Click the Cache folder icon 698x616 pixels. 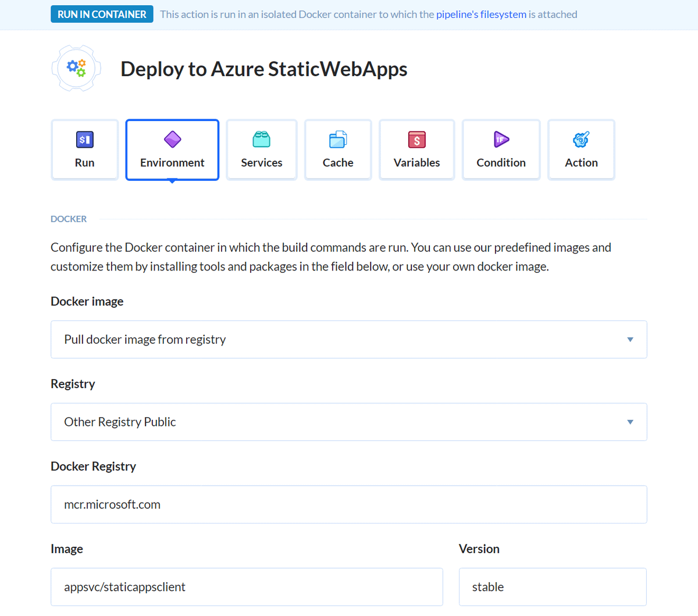tap(338, 139)
